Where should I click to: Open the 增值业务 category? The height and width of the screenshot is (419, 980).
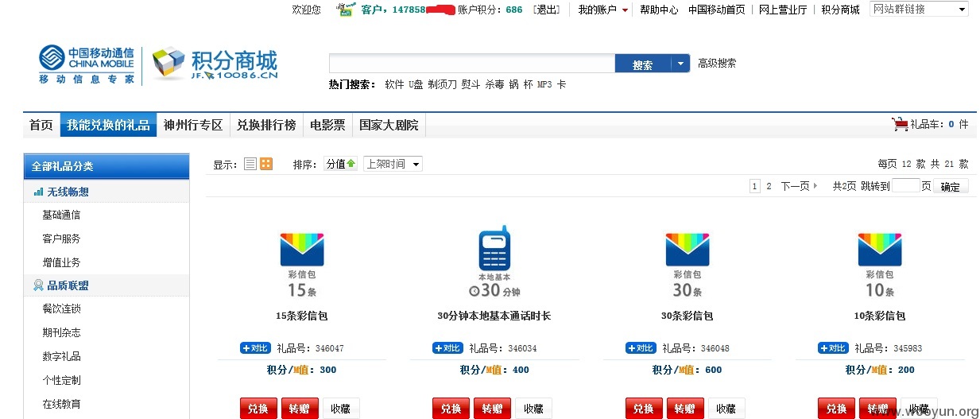(61, 262)
